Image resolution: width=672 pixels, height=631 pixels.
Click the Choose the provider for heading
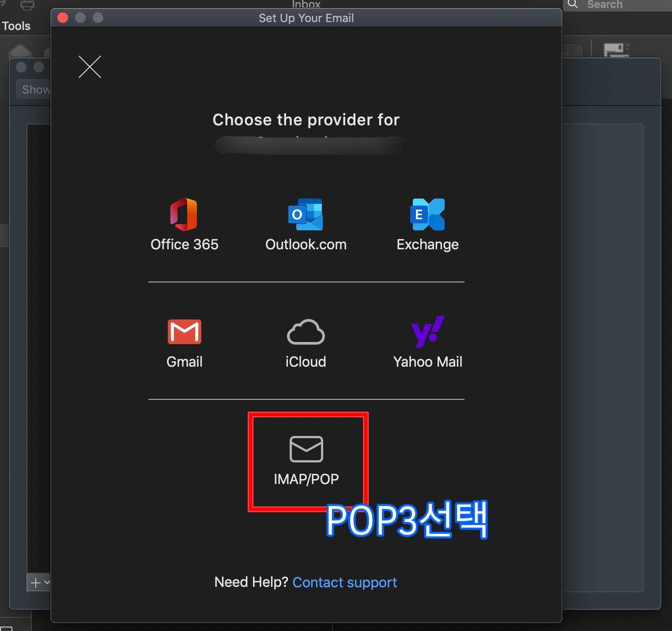(x=306, y=120)
